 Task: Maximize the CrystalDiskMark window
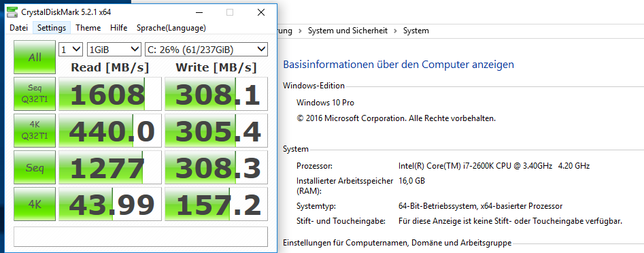(x=230, y=13)
